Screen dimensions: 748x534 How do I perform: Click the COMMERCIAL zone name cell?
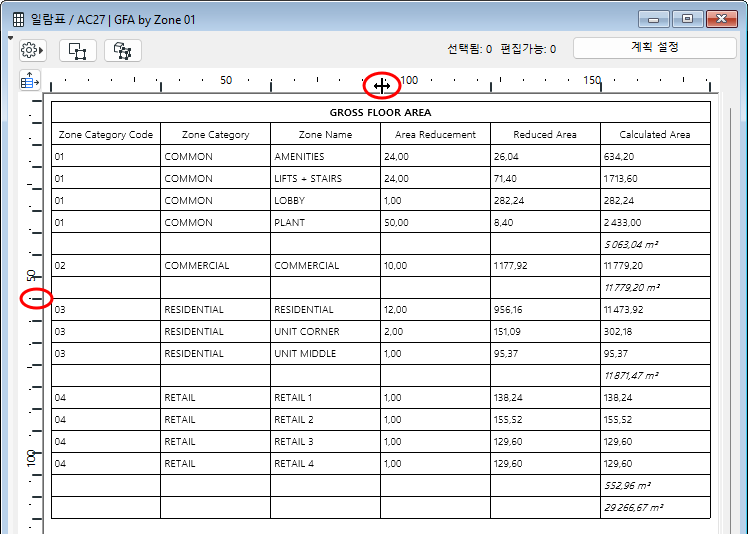(325, 265)
